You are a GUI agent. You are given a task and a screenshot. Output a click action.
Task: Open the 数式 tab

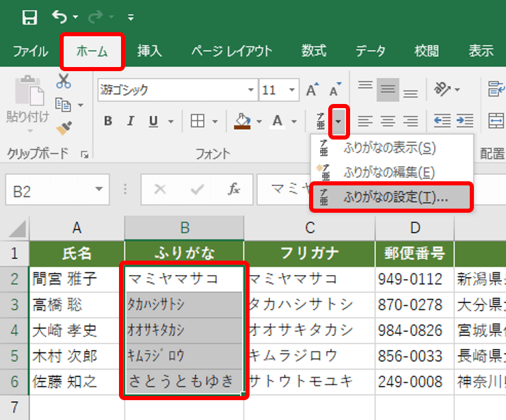314,51
